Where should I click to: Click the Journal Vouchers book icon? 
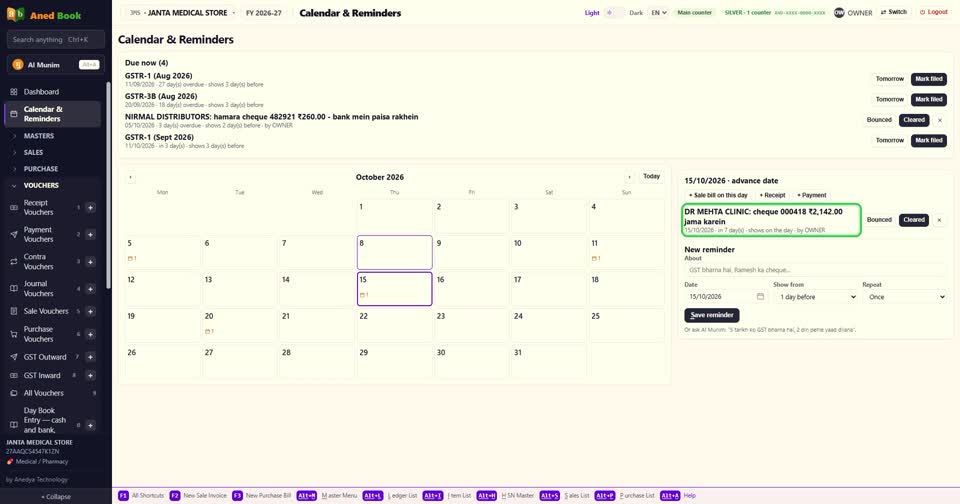(13, 288)
